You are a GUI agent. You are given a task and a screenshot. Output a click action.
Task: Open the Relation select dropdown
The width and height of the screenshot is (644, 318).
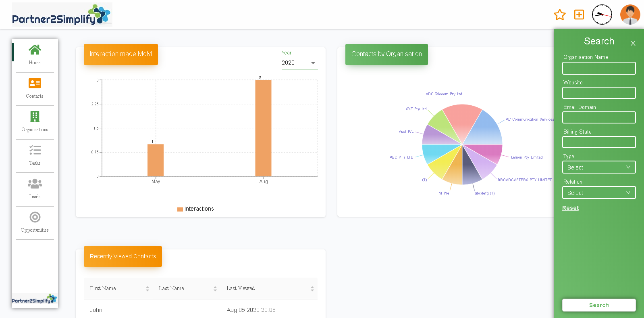pos(599,192)
